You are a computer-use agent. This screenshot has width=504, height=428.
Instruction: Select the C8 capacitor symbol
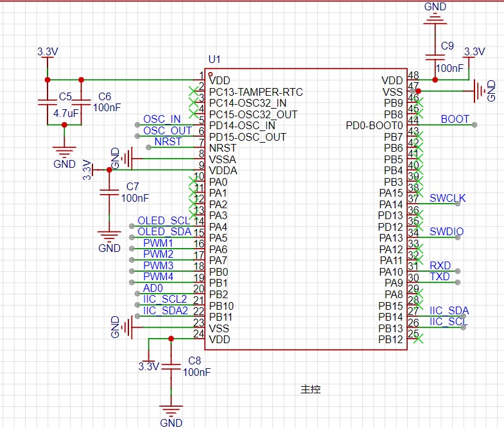point(171,366)
